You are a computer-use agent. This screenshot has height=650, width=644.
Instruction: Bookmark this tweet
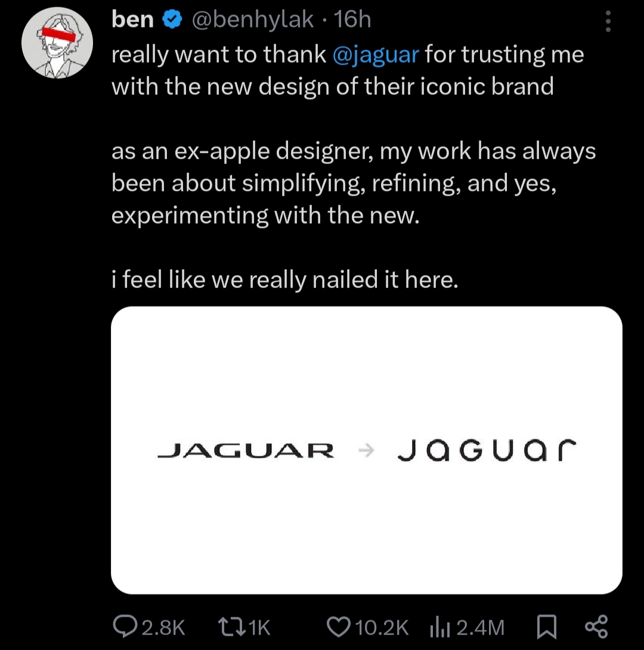546,626
